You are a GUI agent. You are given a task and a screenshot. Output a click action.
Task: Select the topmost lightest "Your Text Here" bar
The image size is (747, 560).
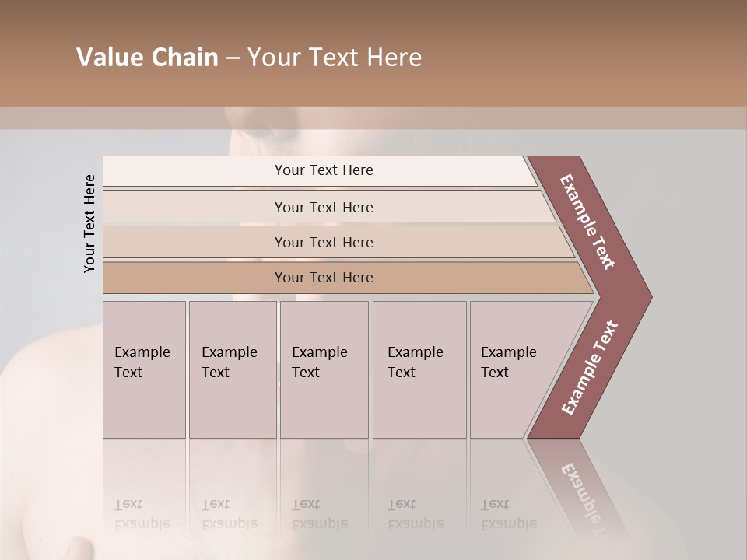click(323, 170)
